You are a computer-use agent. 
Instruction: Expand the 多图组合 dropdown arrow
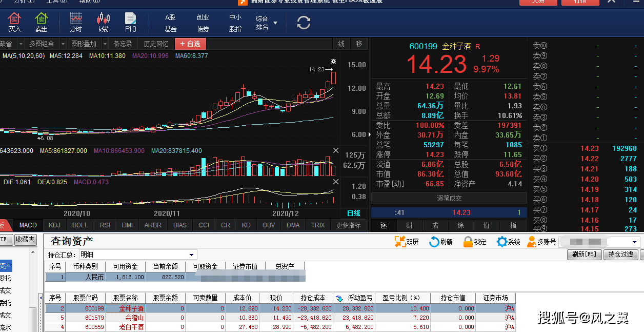(x=63, y=44)
